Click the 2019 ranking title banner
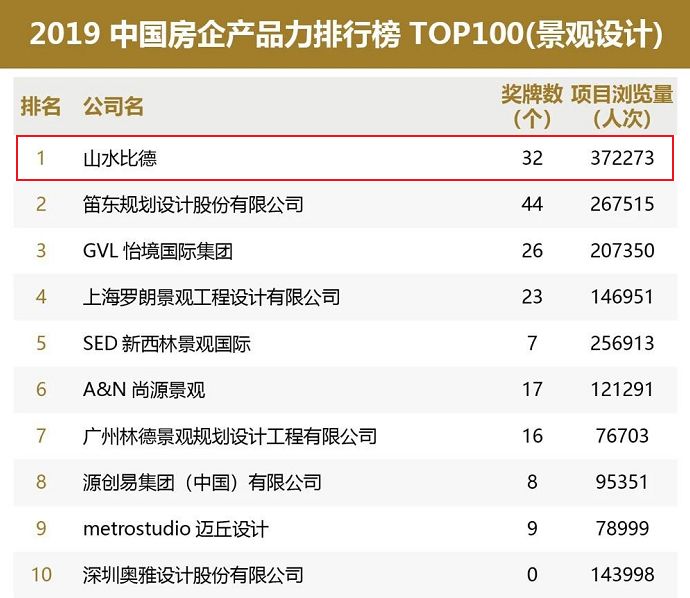The height and width of the screenshot is (598, 690). [x=345, y=35]
